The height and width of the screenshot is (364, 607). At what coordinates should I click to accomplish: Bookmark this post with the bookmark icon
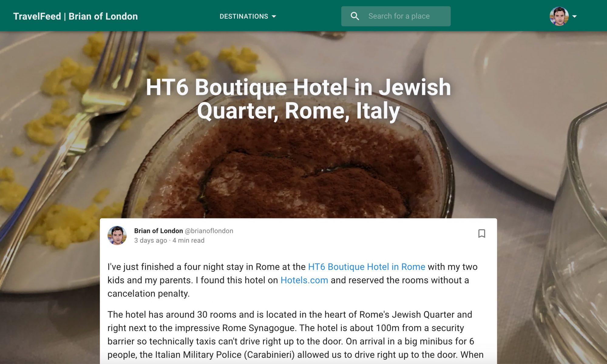[482, 234]
